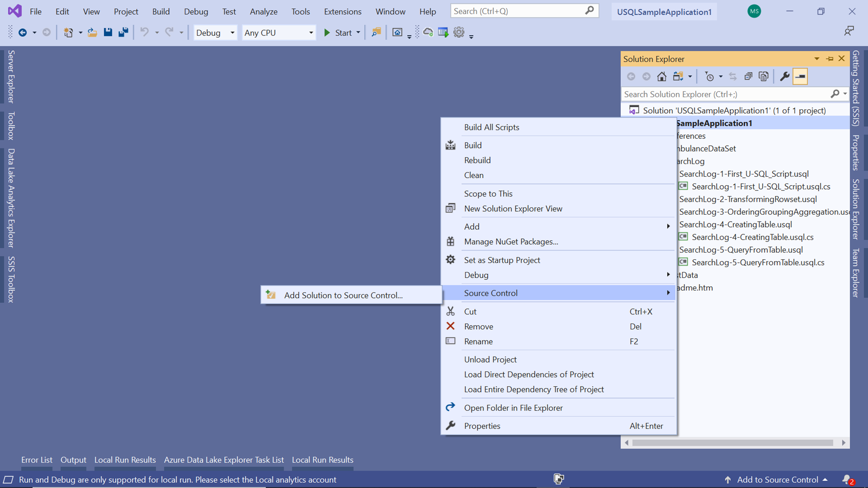
Task: Select Add Solution to Source Control
Action: 343,295
